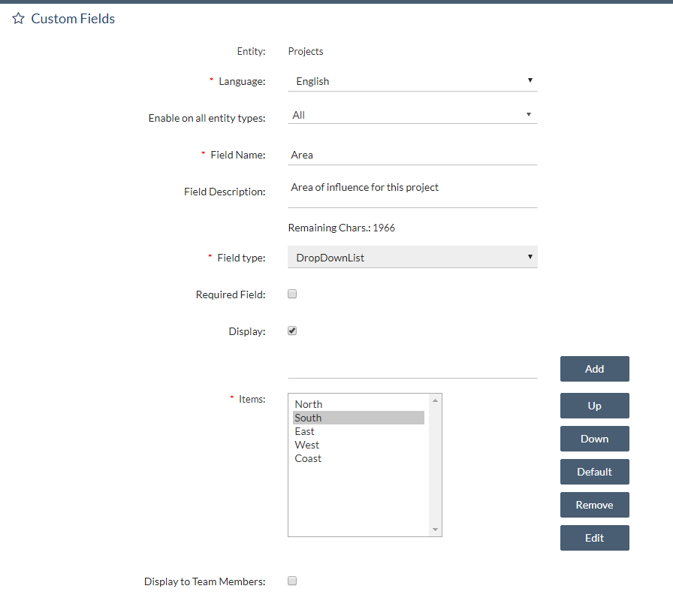The height and width of the screenshot is (616, 673).
Task: Click the Edit button
Action: tap(594, 538)
